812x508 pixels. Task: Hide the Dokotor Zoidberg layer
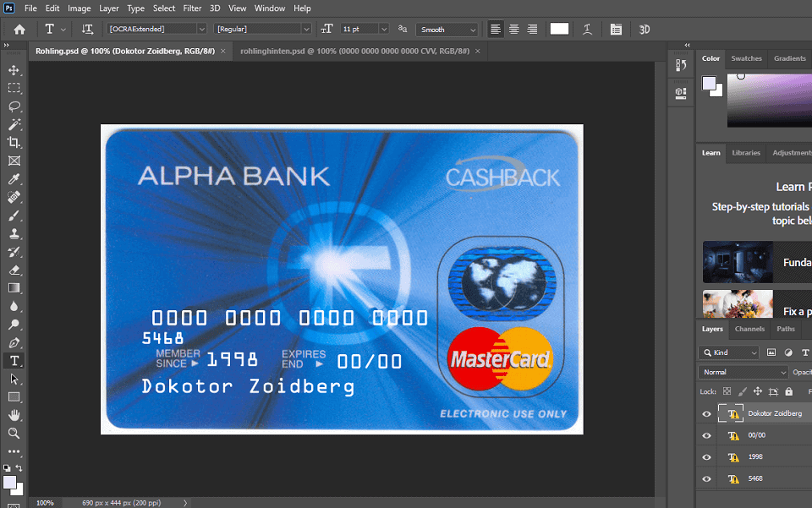point(706,414)
